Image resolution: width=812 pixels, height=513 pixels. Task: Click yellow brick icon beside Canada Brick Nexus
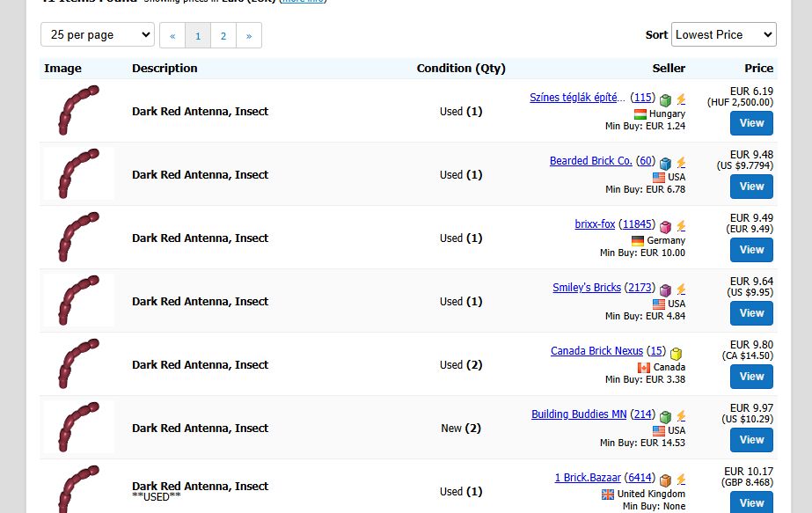[676, 354]
